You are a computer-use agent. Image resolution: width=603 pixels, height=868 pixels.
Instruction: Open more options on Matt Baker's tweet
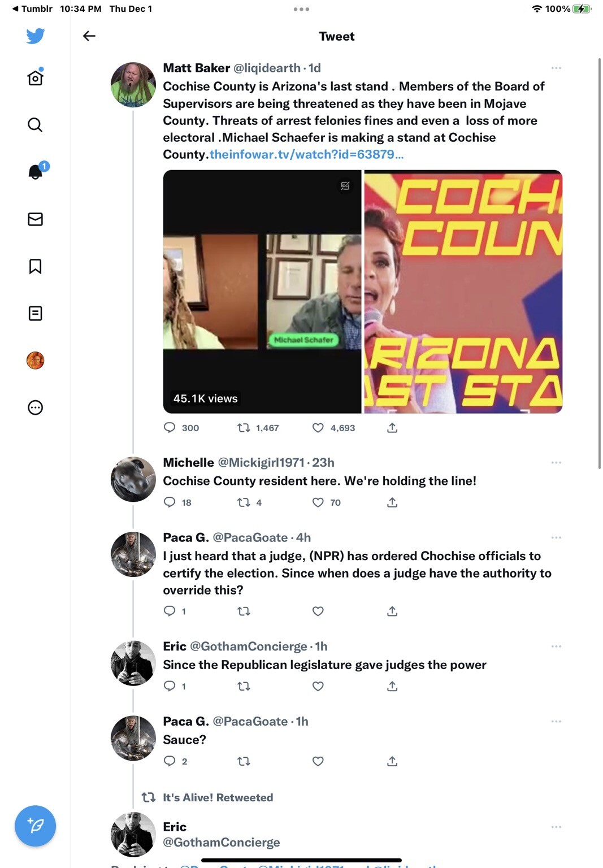tap(556, 68)
